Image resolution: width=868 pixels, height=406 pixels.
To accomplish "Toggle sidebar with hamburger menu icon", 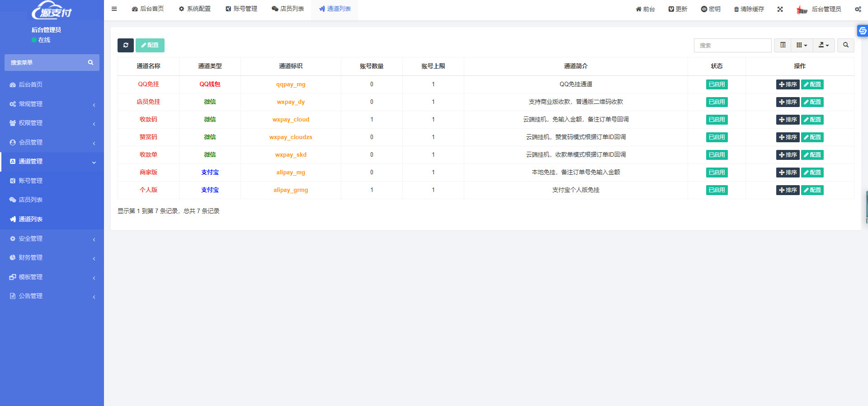I will (x=114, y=9).
